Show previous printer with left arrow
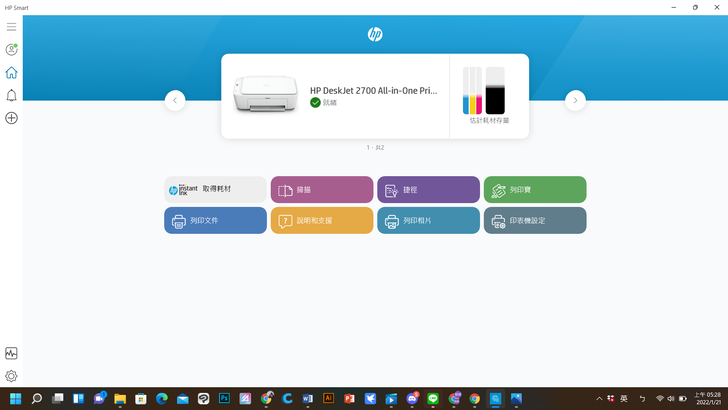The image size is (728, 410). (x=175, y=100)
